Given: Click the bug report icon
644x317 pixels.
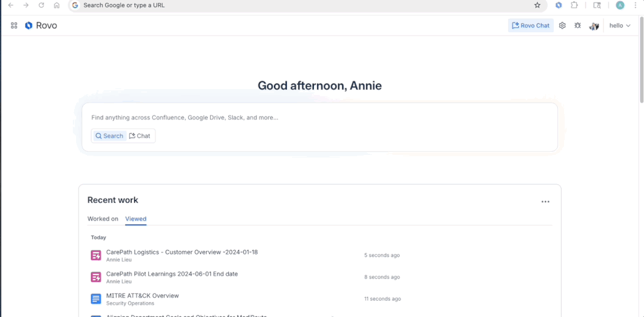Looking at the screenshot, I should 578,26.
